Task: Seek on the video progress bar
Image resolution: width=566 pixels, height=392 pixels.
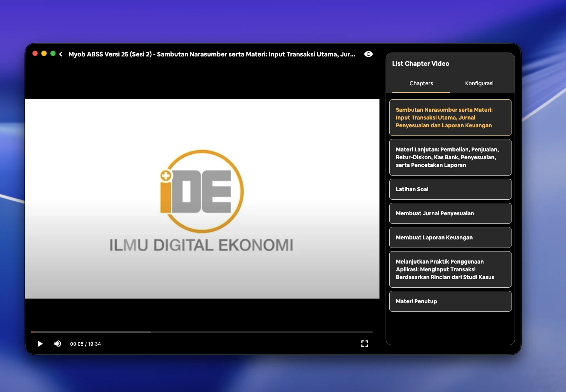Action: [x=202, y=332]
